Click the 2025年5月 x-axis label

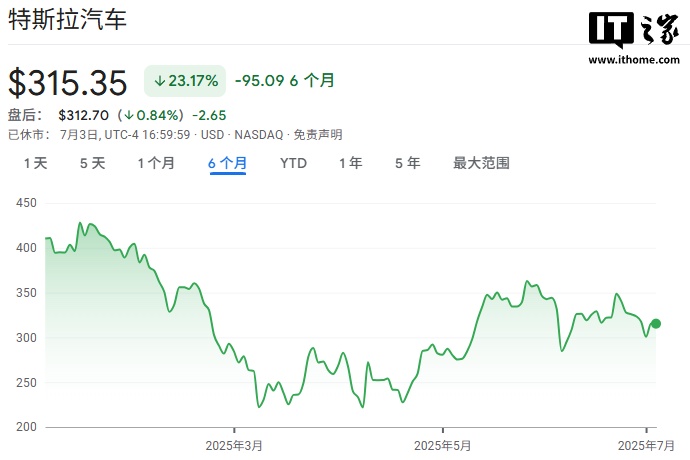[443, 445]
